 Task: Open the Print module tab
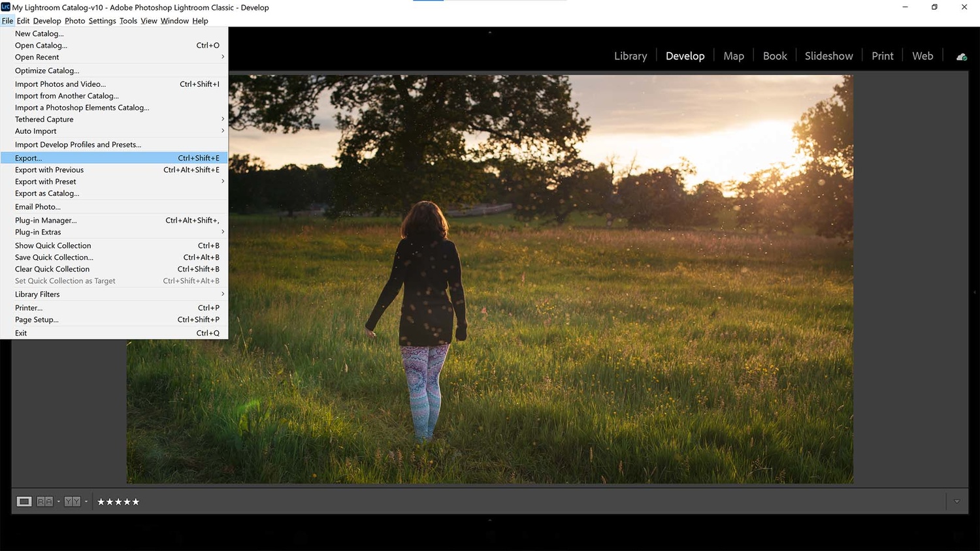click(882, 56)
